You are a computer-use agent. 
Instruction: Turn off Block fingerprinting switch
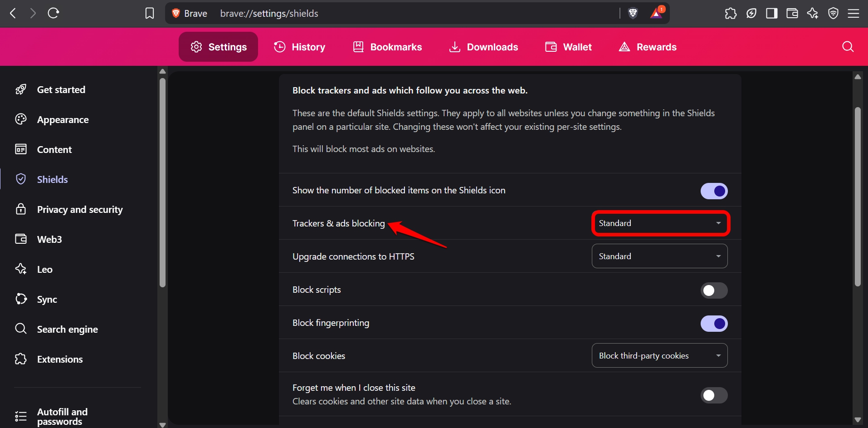714,324
